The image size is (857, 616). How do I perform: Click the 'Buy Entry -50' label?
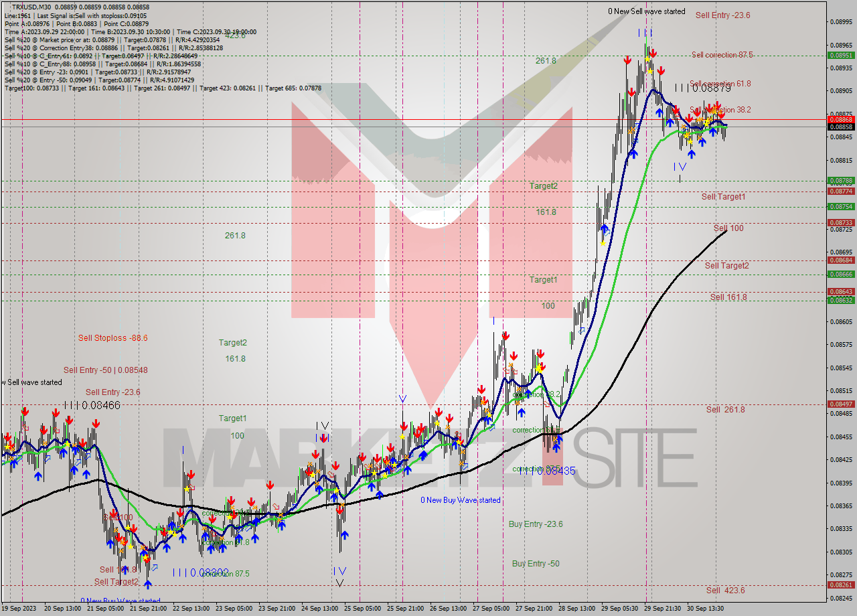(x=536, y=564)
